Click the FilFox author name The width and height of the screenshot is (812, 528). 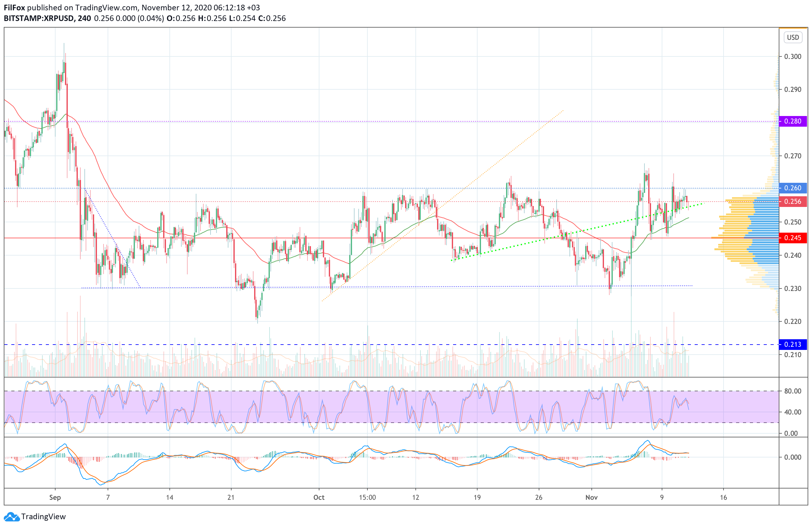[x=14, y=8]
